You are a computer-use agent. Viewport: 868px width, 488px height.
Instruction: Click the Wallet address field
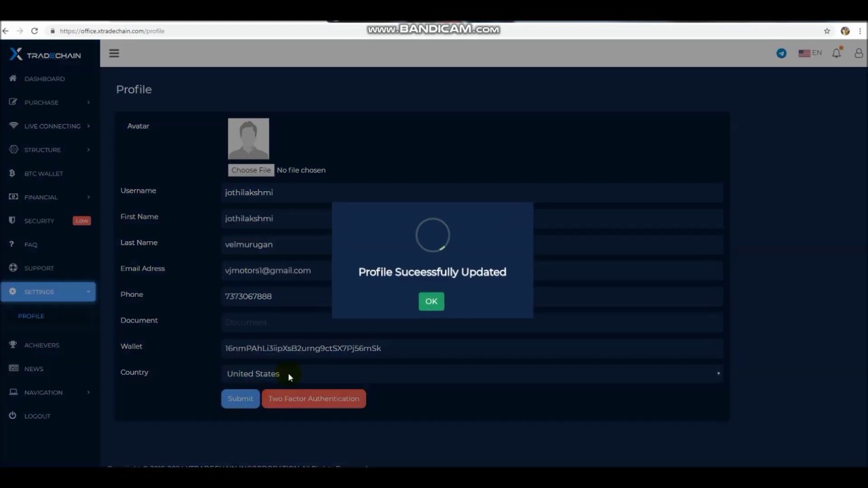point(472,348)
